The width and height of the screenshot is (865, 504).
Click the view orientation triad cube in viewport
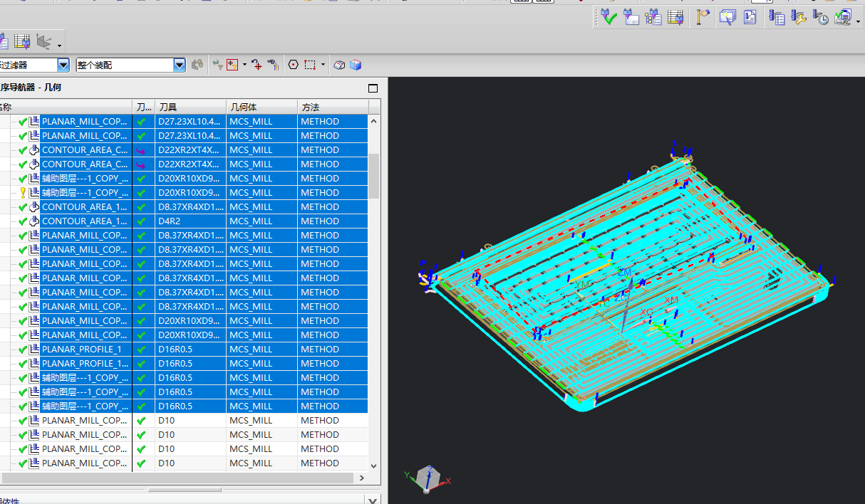(428, 478)
